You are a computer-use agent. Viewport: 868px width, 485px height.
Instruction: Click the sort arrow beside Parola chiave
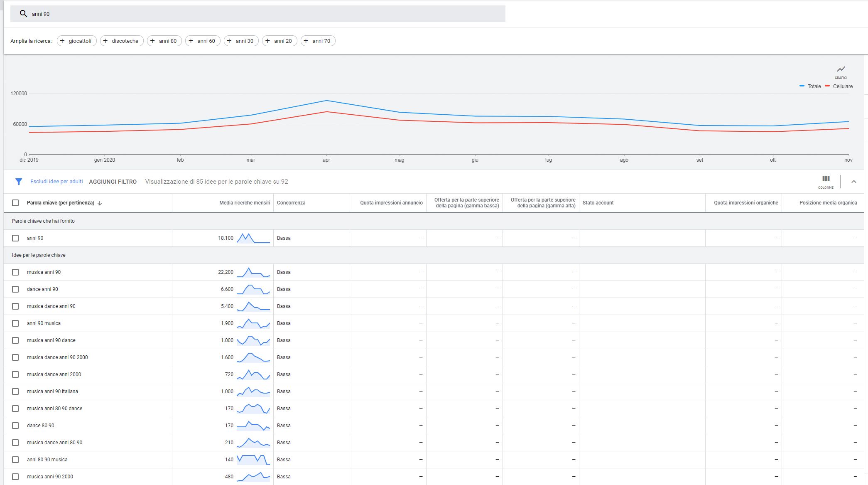tap(100, 203)
